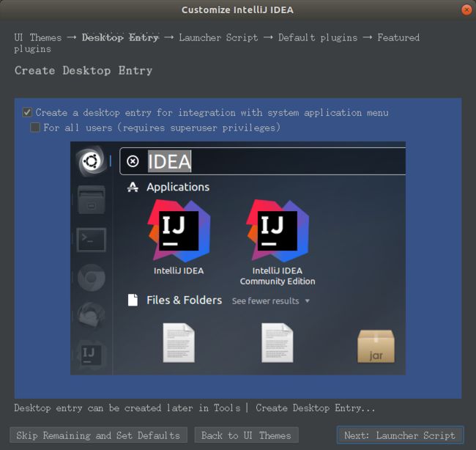Click IntelliJ IDEA Community Edition icon
The width and height of the screenshot is (476, 450).
(x=278, y=231)
